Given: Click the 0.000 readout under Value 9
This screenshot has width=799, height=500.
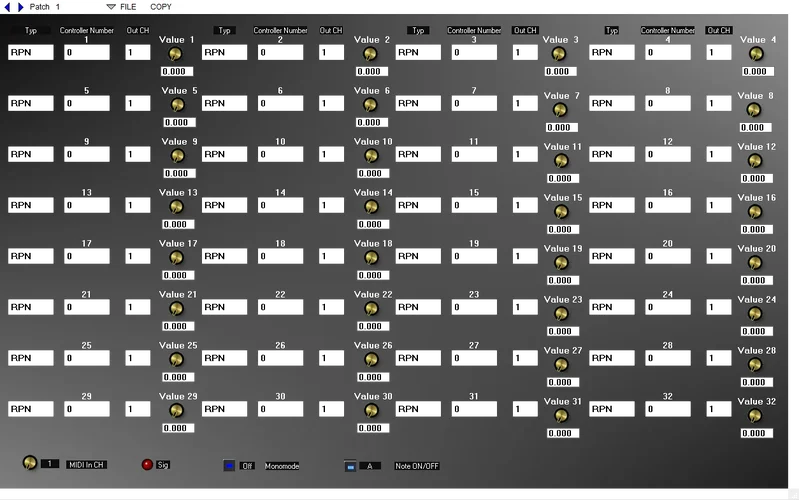Looking at the screenshot, I should pyautogui.click(x=179, y=173).
